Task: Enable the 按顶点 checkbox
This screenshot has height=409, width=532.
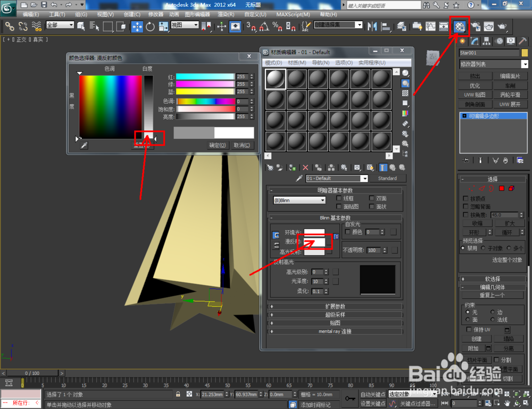Action: 465,198
